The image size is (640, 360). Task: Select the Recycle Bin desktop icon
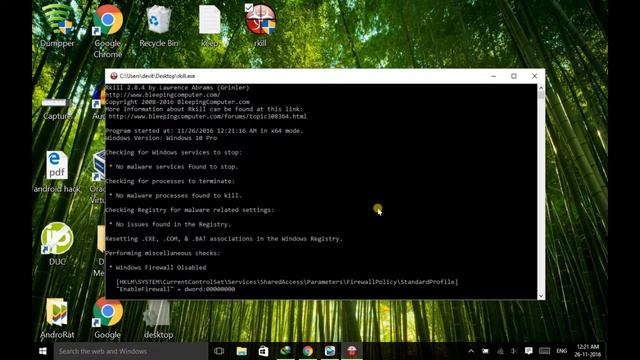coord(158,25)
